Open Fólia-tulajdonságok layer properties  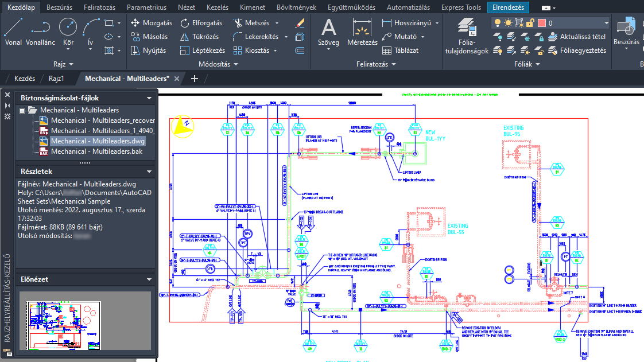click(x=467, y=36)
